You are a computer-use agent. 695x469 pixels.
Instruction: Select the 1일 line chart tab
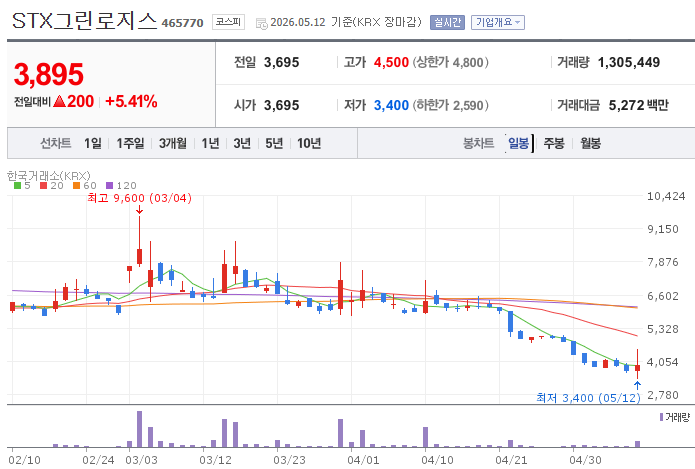pos(93,143)
